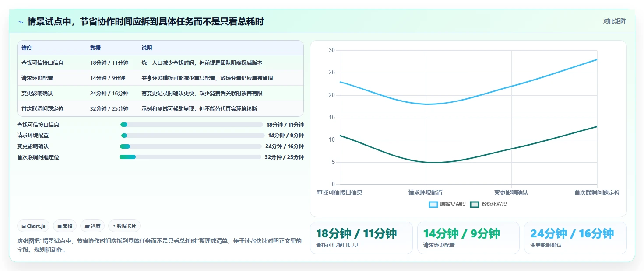
Task: Click the chart x-axis label 请求环境配置
Action: tap(426, 192)
